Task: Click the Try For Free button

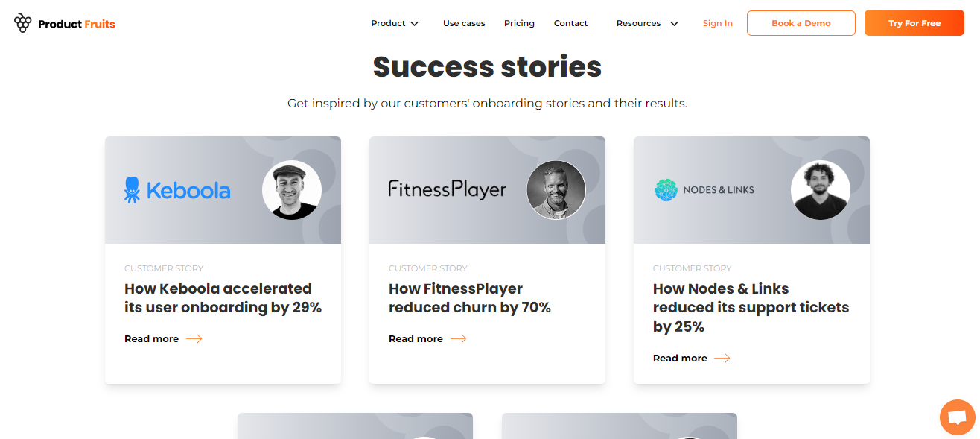Action: click(914, 23)
